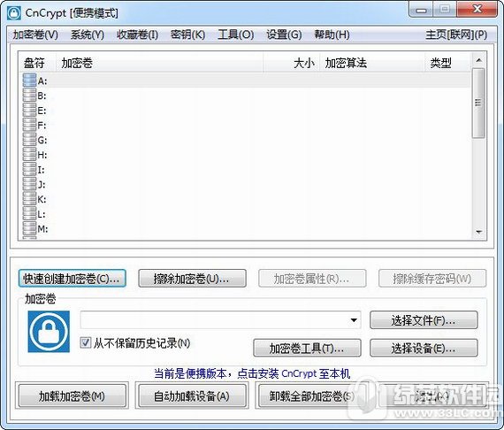Click the drive A: icon
The width and height of the screenshot is (504, 430).
[x=29, y=81]
